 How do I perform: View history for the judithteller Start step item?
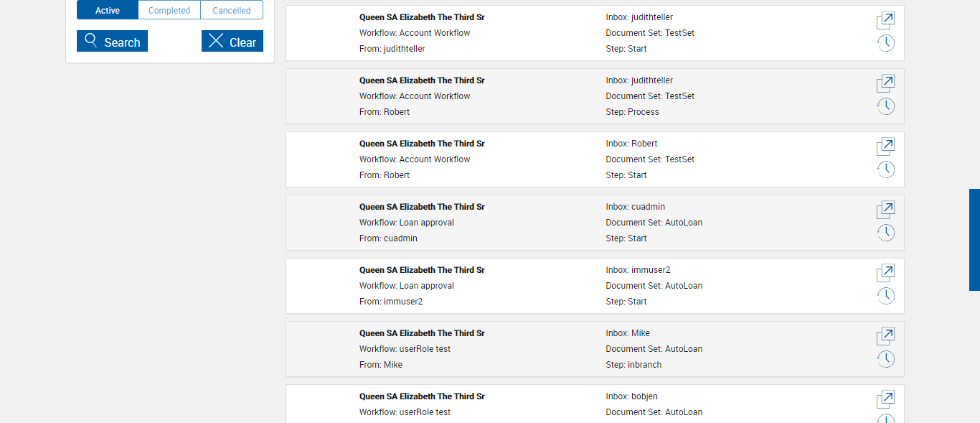pos(885,43)
